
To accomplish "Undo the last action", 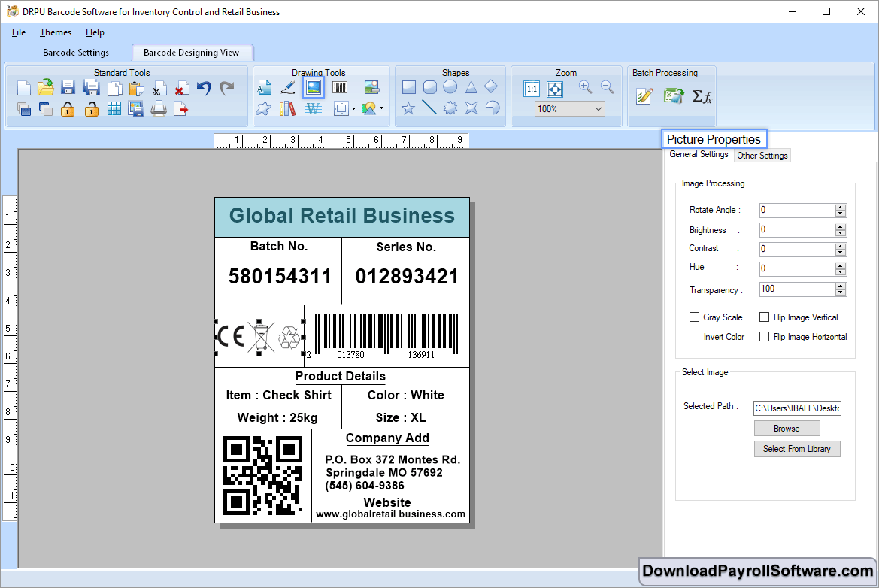I will pos(204,88).
